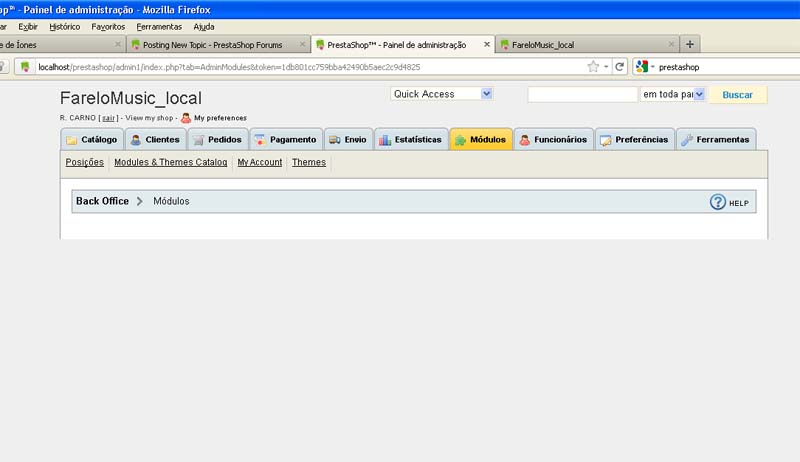This screenshot has width=800, height=462.
Task: Open the address bar history dropdown arrow
Action: pos(606,67)
